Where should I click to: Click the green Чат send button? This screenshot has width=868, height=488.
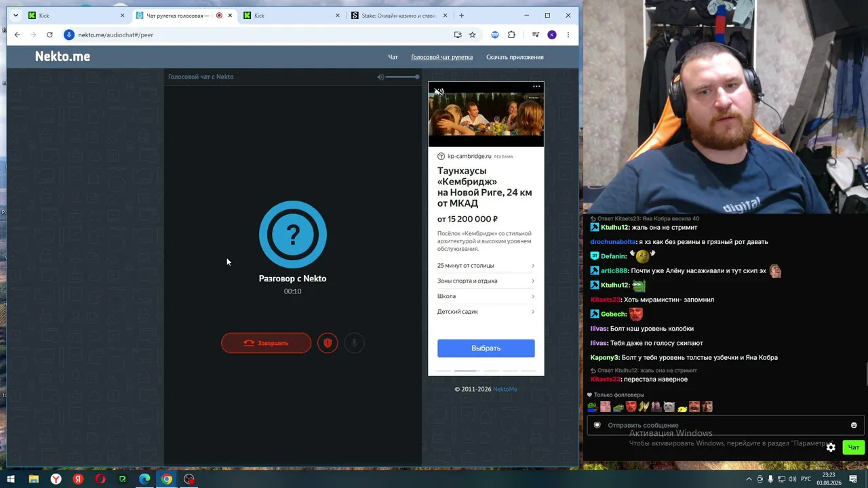(853, 447)
